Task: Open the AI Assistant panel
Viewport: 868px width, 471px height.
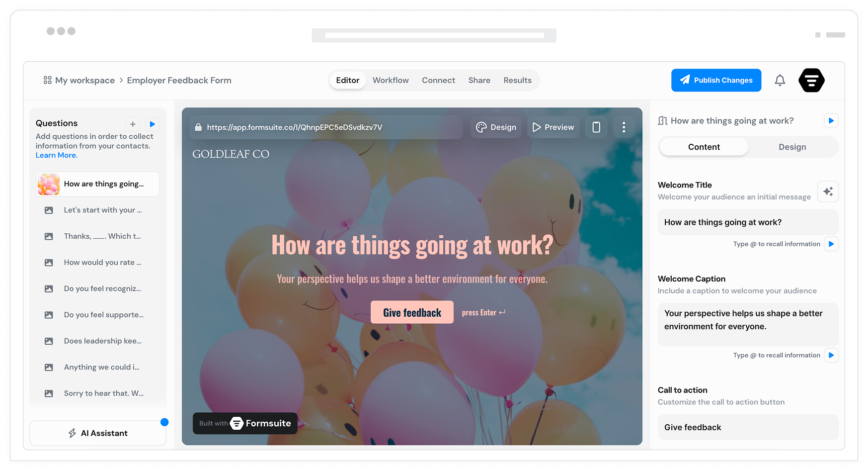Action: coord(98,433)
